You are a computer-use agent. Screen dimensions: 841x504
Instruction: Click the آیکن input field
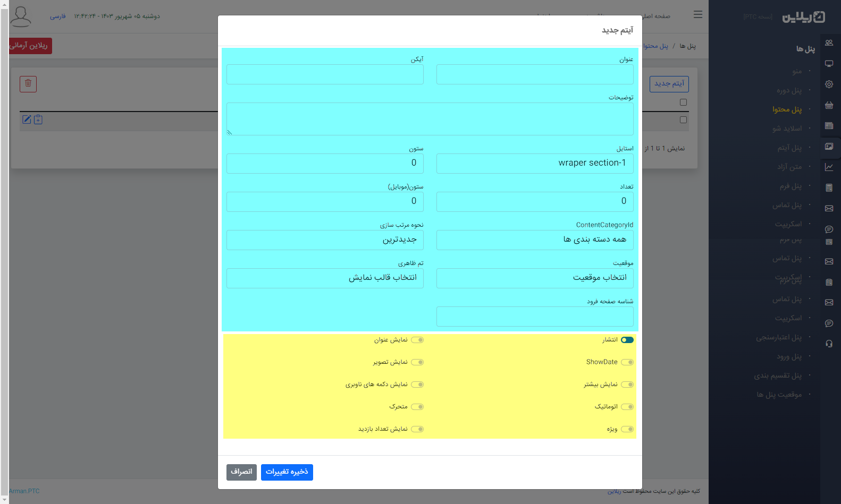(325, 74)
